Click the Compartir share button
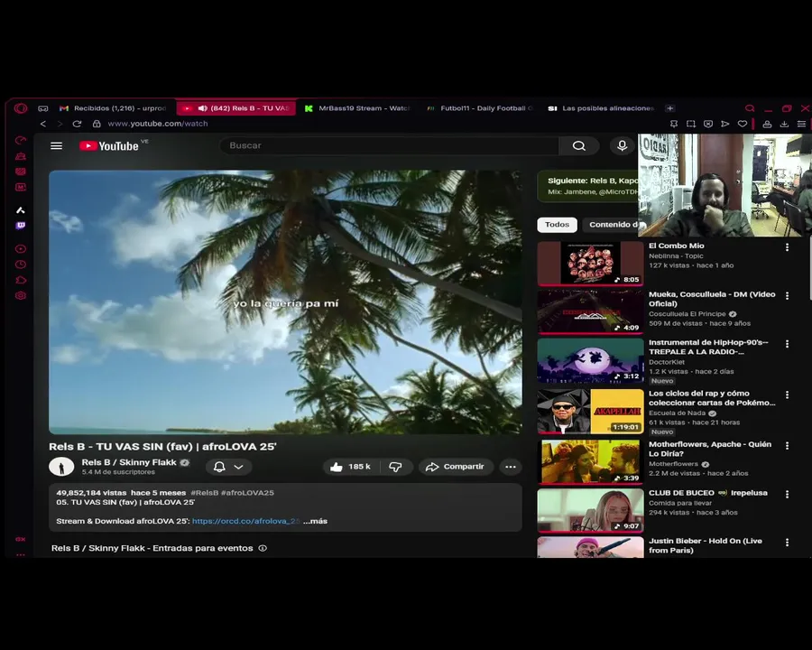The height and width of the screenshot is (650, 812). coord(456,467)
